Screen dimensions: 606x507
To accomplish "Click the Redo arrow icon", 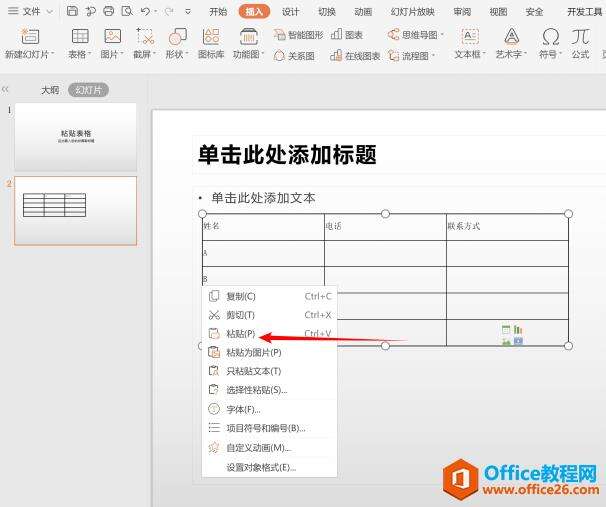I will coord(169,12).
